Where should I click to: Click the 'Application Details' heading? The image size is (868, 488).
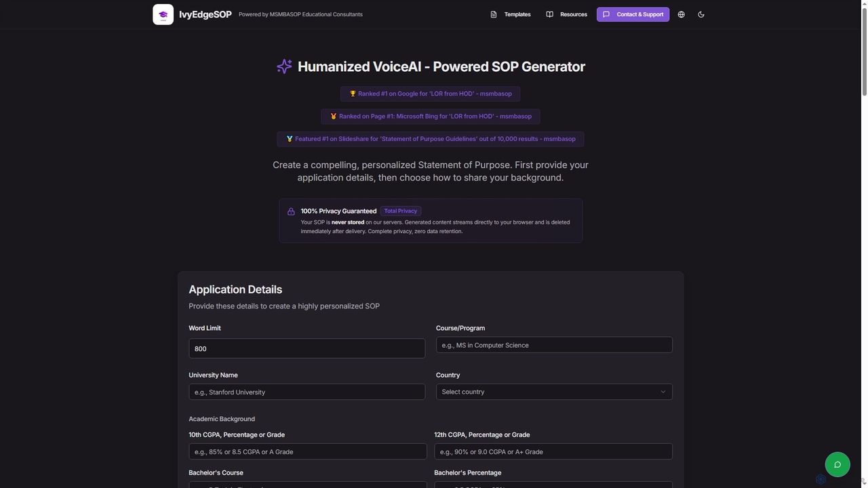click(235, 289)
